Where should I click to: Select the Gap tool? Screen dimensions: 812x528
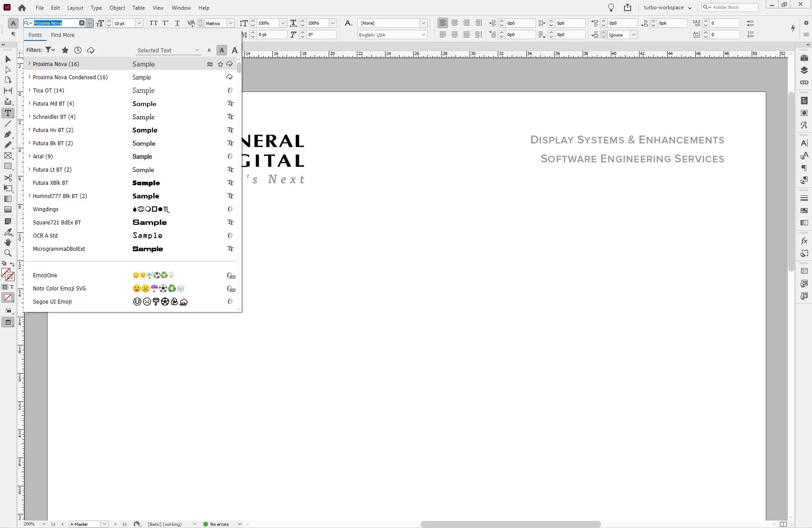[x=8, y=91]
